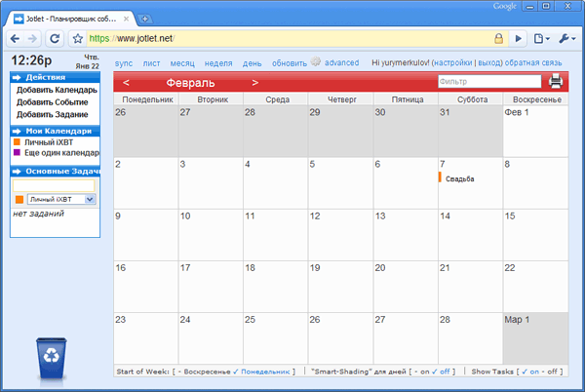The image size is (585, 392).
Task: Reload the page with the refresh icon
Action: [x=55, y=38]
